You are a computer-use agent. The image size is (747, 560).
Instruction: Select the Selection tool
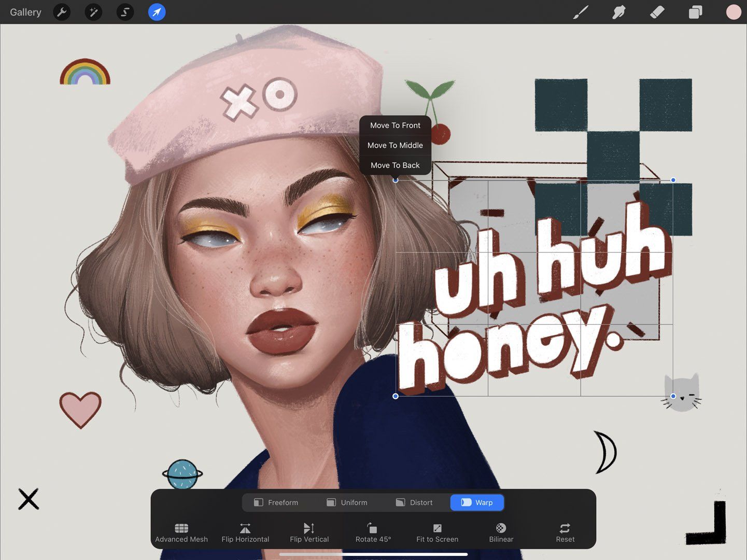pyautogui.click(x=125, y=12)
